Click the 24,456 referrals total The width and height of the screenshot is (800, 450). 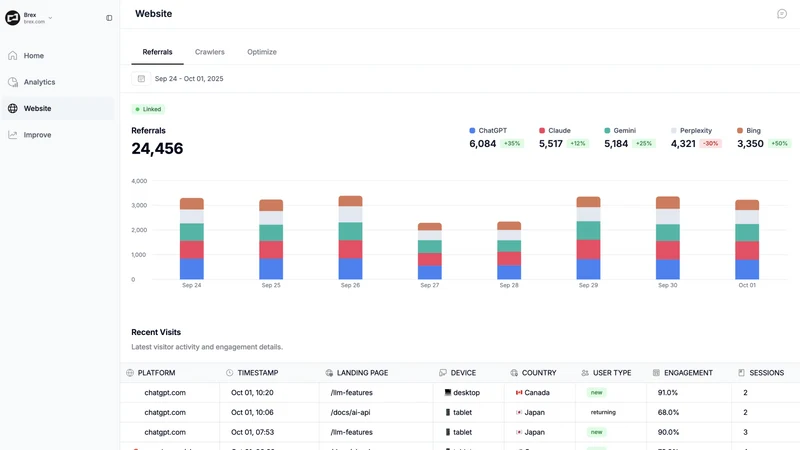[157, 148]
